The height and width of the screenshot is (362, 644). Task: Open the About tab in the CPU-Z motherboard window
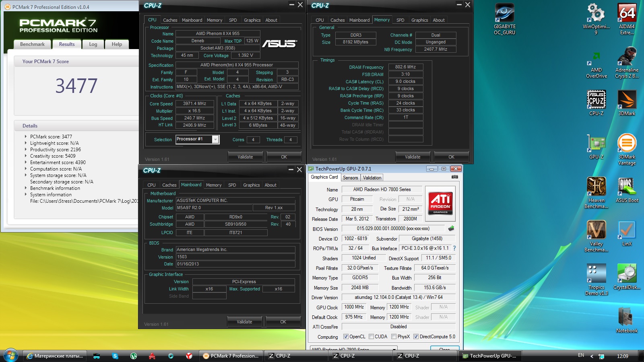(270, 185)
